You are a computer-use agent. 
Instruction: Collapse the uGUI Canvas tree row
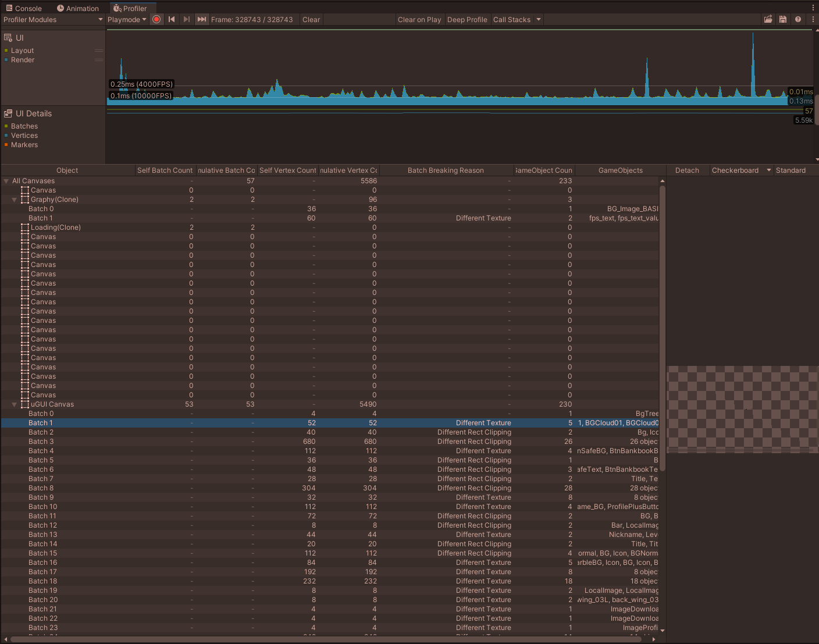pyautogui.click(x=15, y=404)
